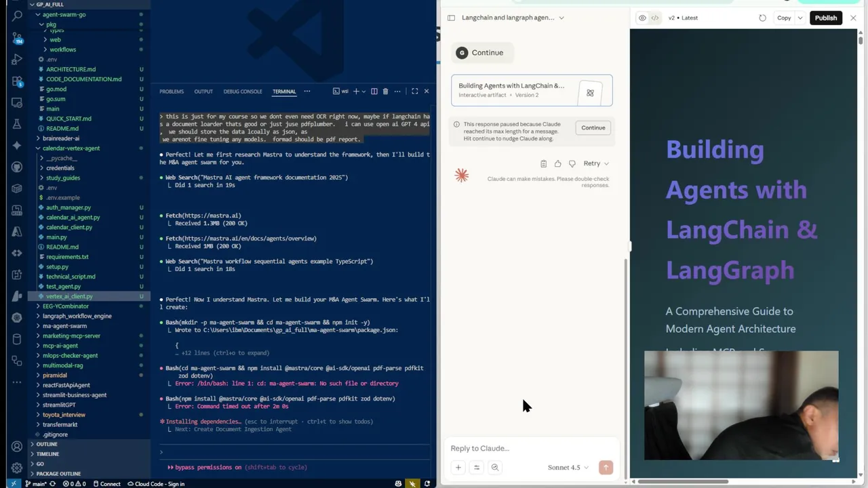
Task: Open database cylinder icon in activity bar
Action: [17, 339]
